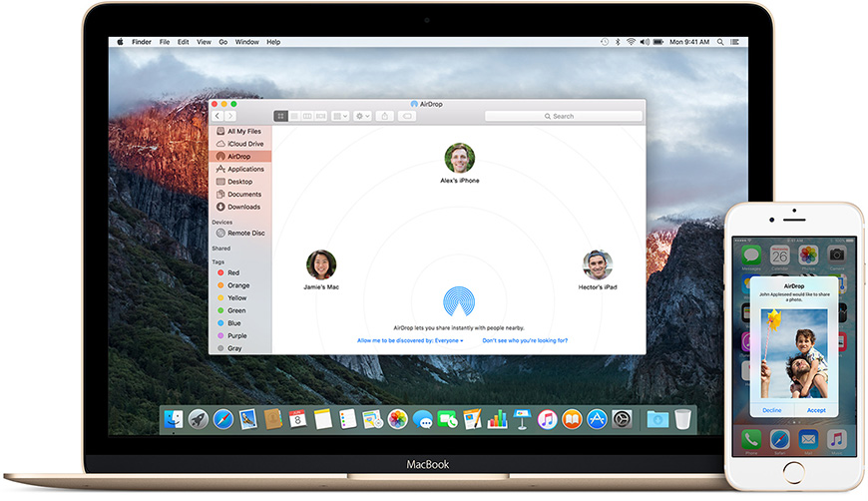The image size is (868, 501).
Task: Choose Hector's iPad avatar in AirDrop
Action: tap(597, 264)
